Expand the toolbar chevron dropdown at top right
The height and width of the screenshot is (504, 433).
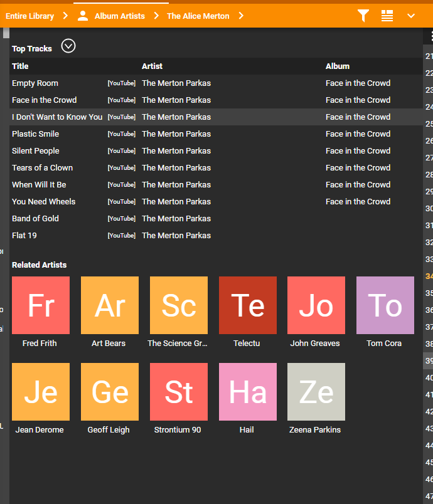[411, 16]
